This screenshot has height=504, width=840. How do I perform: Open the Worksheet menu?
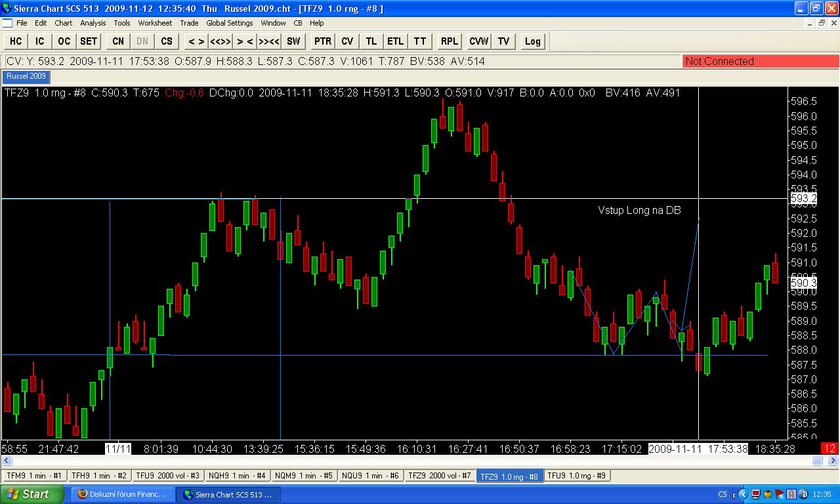[155, 23]
